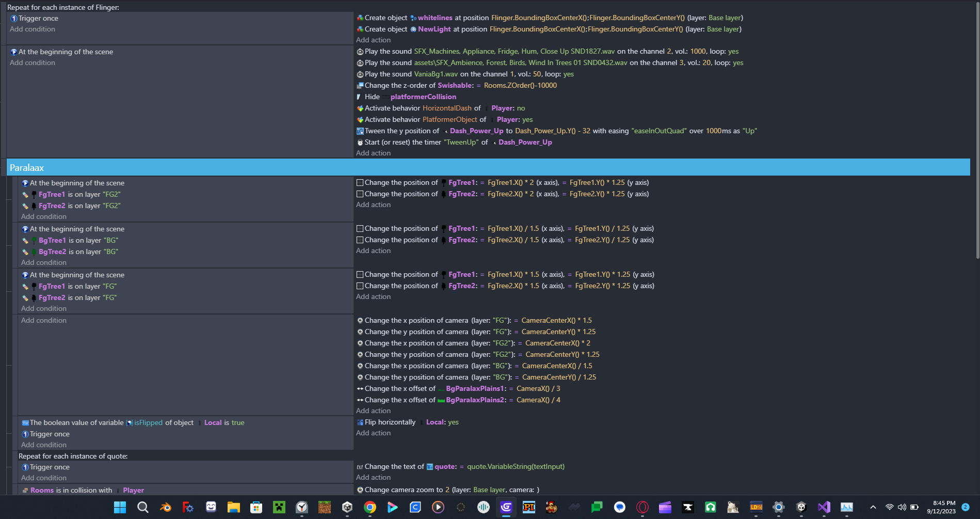Click the text change icon beside quote

coord(360,466)
